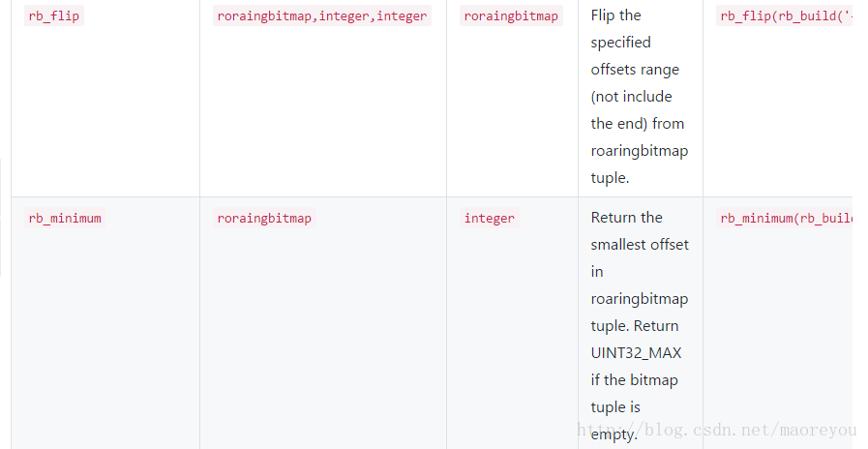Screen dimensions: 868x449
Task: Click the integer output type for rb_minimum
Action: 490,218
